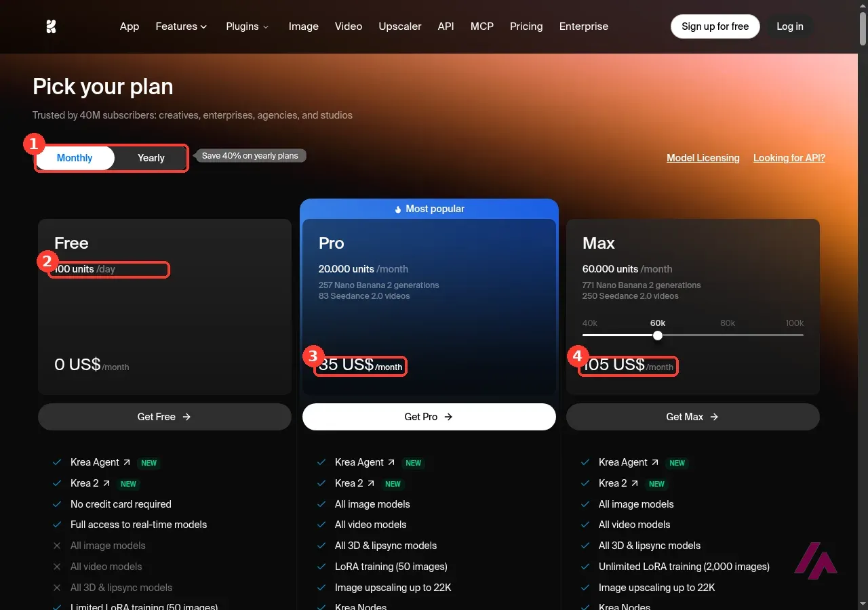Click Full access to real-time models text
This screenshot has height=610, width=868.
pyautogui.click(x=138, y=525)
